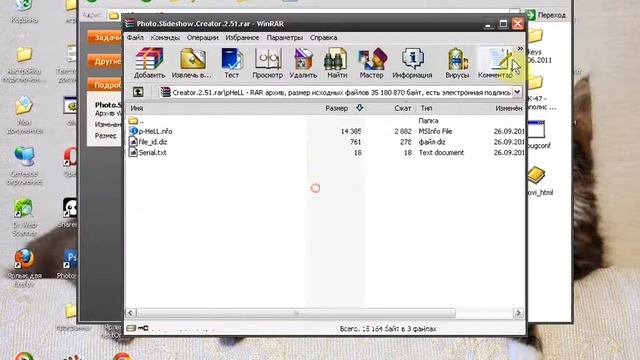Launch the Мастер (Wizard) tool
Viewport: 640px width, 360px height.
coord(372,63)
